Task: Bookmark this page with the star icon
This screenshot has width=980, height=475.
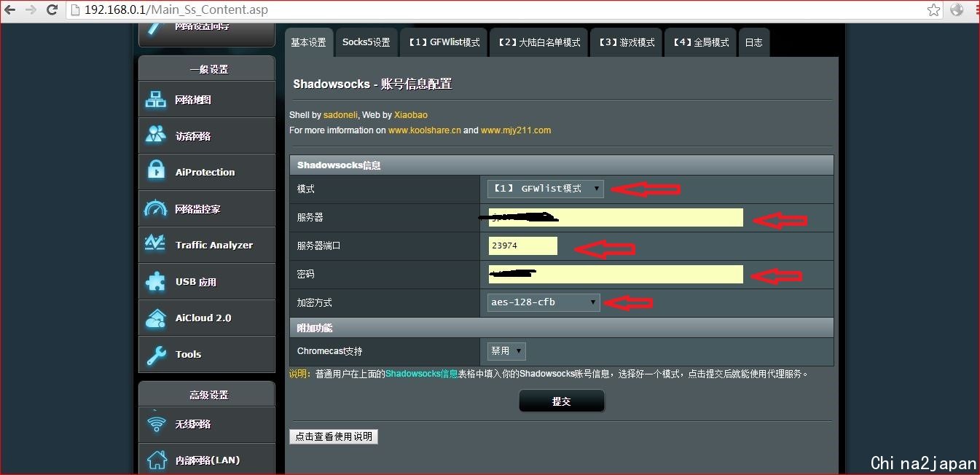Action: [933, 9]
